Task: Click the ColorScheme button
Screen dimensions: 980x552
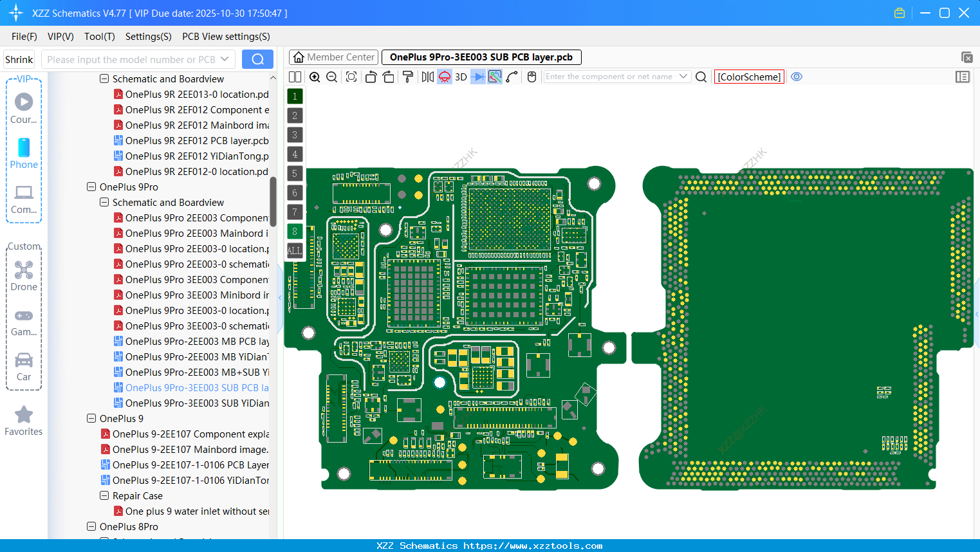Action: (748, 77)
